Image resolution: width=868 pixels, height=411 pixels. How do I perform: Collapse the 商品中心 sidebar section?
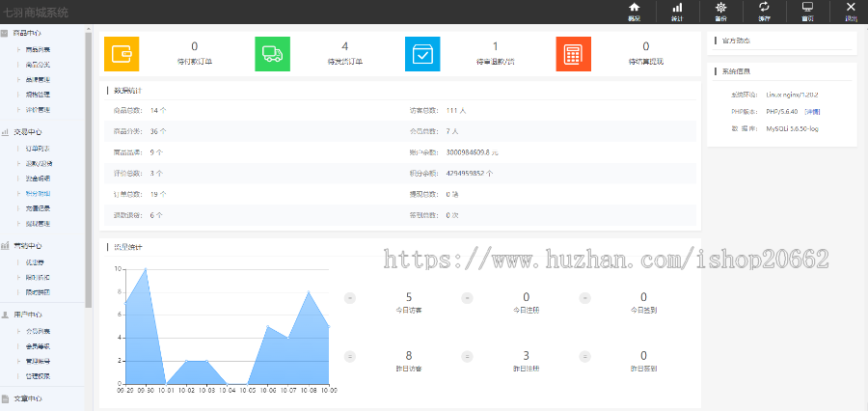27,33
